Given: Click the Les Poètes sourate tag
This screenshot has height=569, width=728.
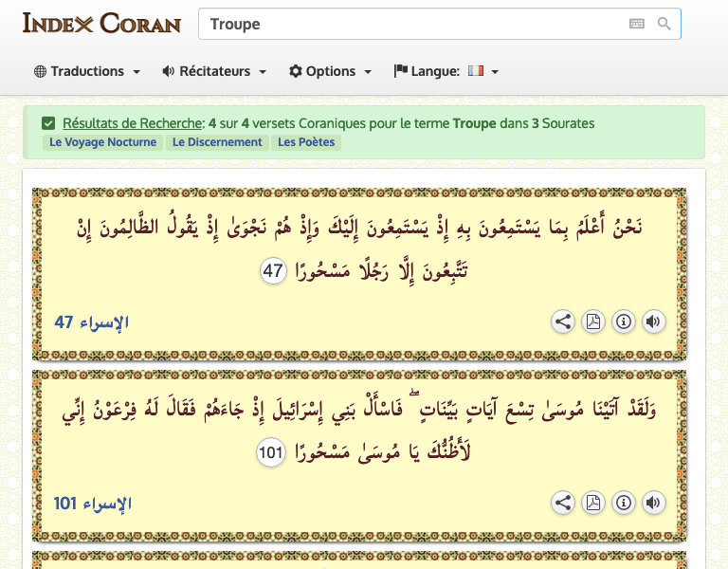Looking at the screenshot, I should [x=306, y=142].
